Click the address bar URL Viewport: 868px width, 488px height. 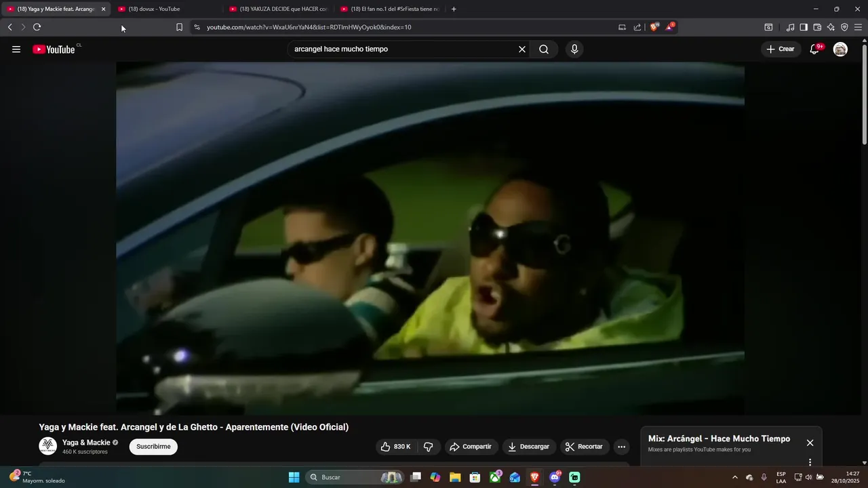click(309, 27)
